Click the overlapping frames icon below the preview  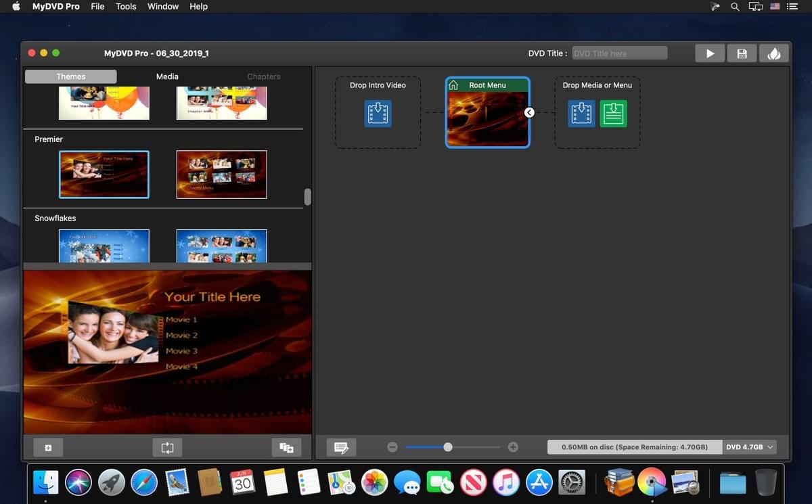point(287,448)
